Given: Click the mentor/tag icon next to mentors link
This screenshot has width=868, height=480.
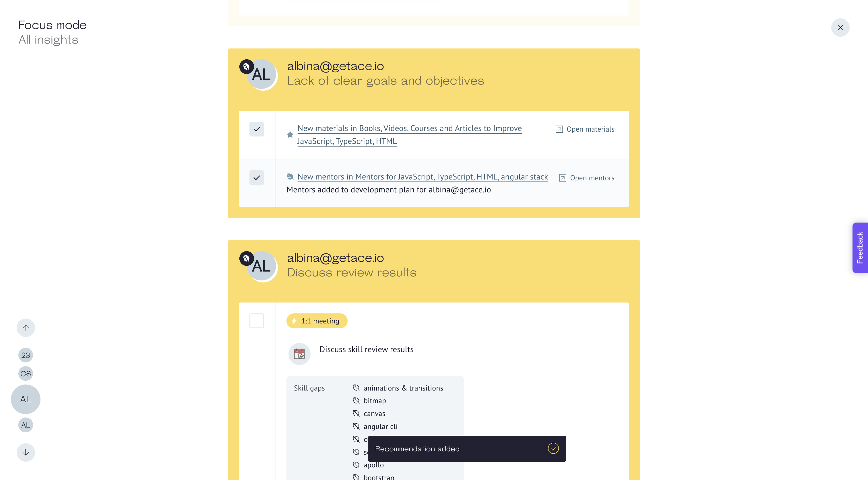Looking at the screenshot, I should click(290, 177).
